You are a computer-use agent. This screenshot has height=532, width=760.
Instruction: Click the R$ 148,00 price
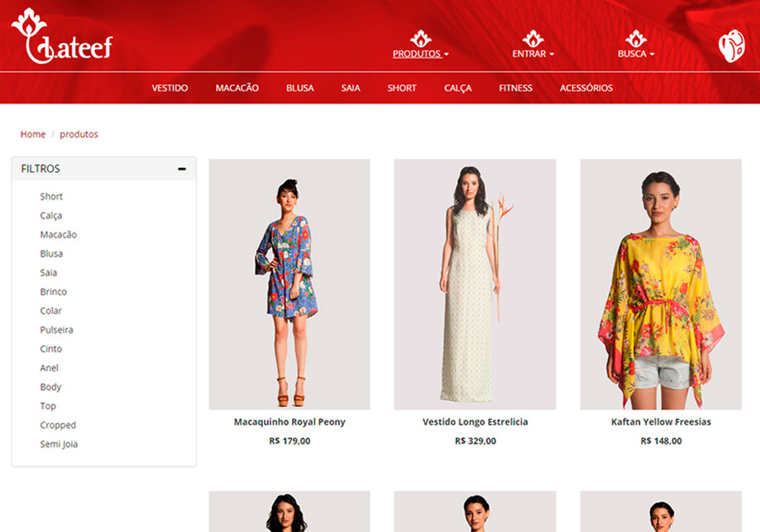tap(661, 441)
